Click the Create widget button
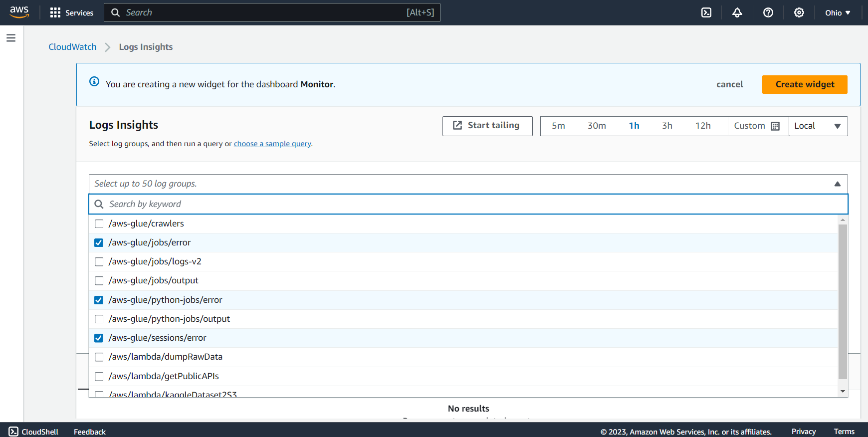 (x=804, y=84)
